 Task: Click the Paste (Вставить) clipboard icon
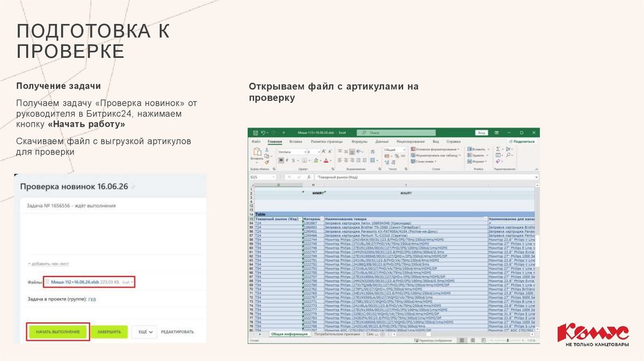(257, 152)
